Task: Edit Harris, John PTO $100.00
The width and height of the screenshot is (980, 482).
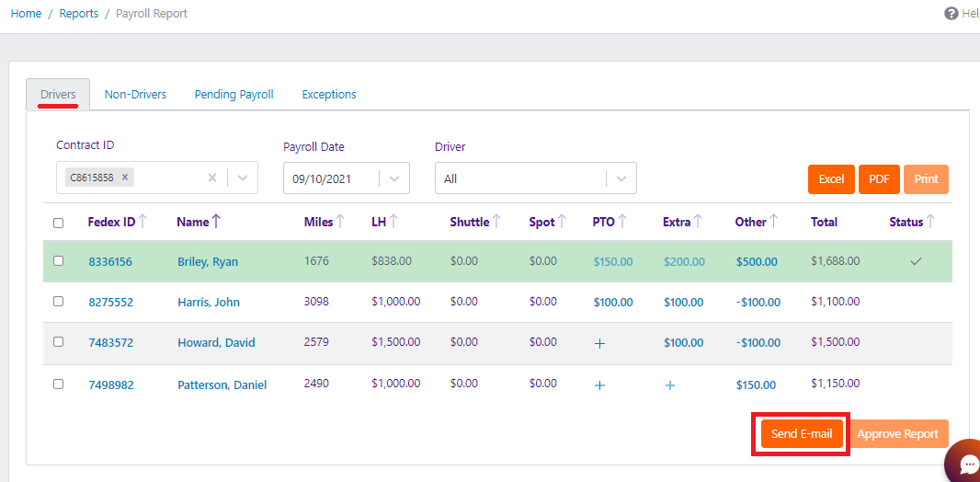Action: coord(613,303)
